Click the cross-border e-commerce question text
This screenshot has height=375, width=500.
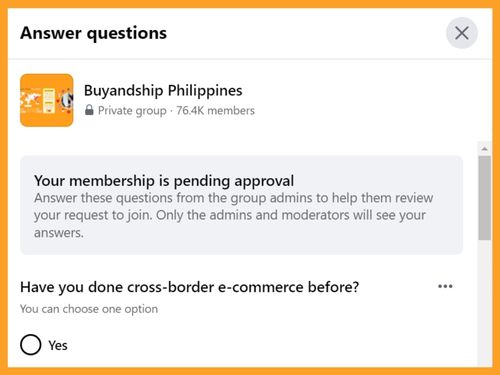pos(190,287)
